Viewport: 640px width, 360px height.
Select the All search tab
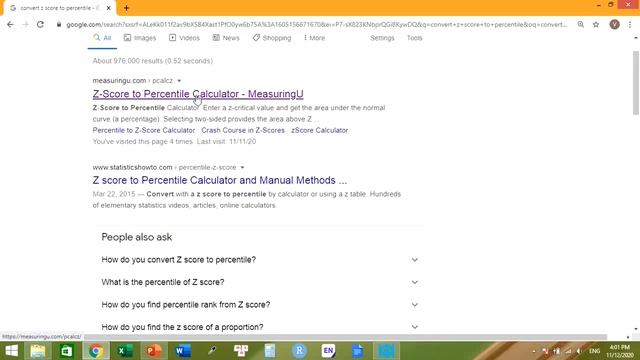(102, 38)
